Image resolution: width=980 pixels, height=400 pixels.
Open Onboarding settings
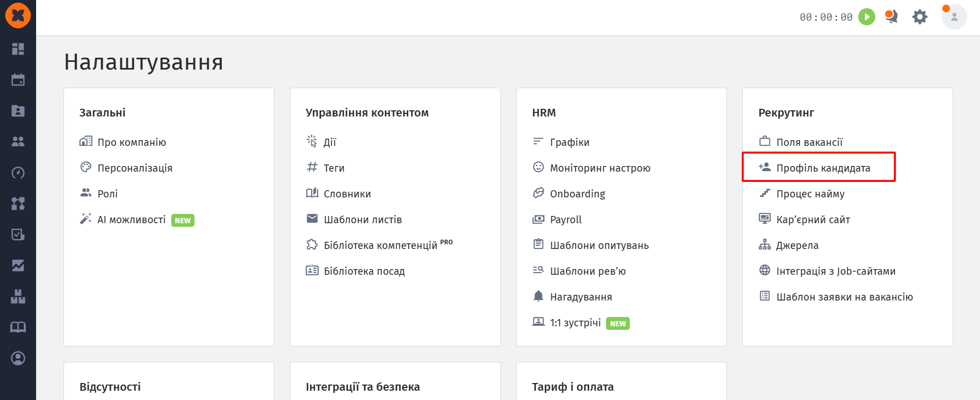(x=568, y=193)
